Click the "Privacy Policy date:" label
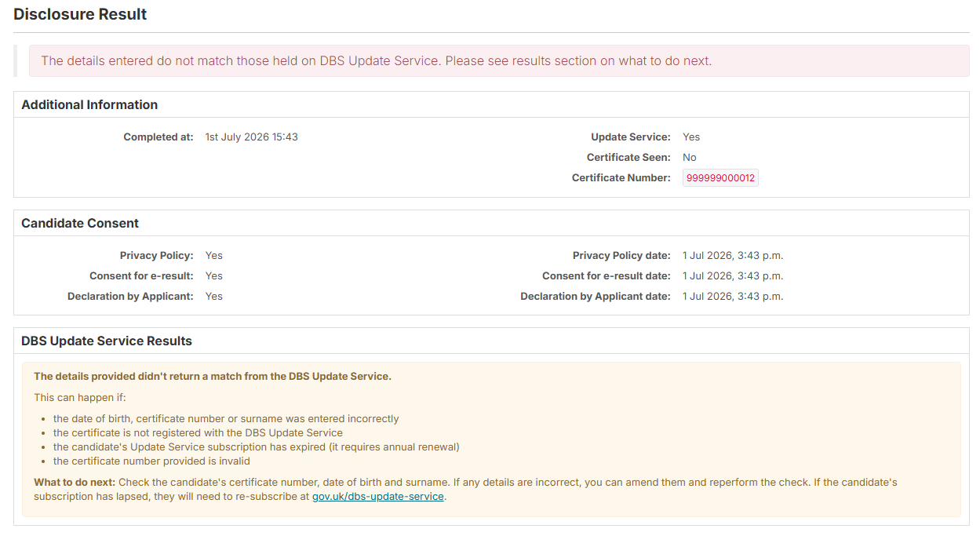 621,256
